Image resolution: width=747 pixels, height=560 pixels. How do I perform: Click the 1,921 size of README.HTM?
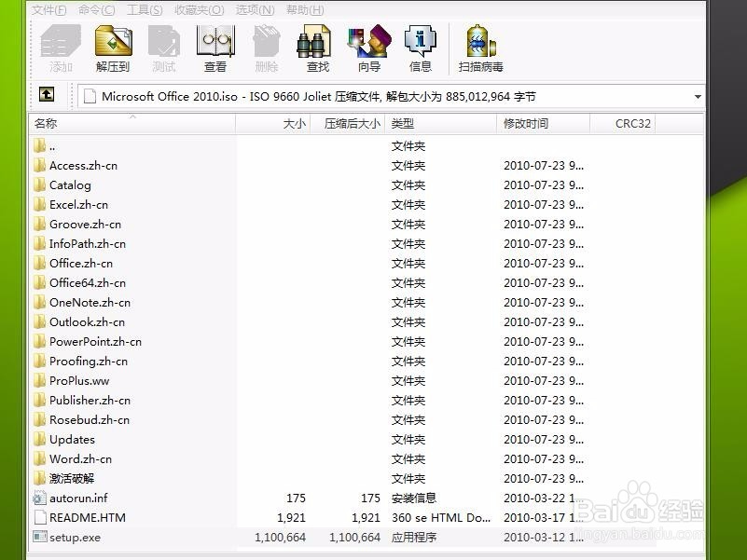click(x=291, y=518)
